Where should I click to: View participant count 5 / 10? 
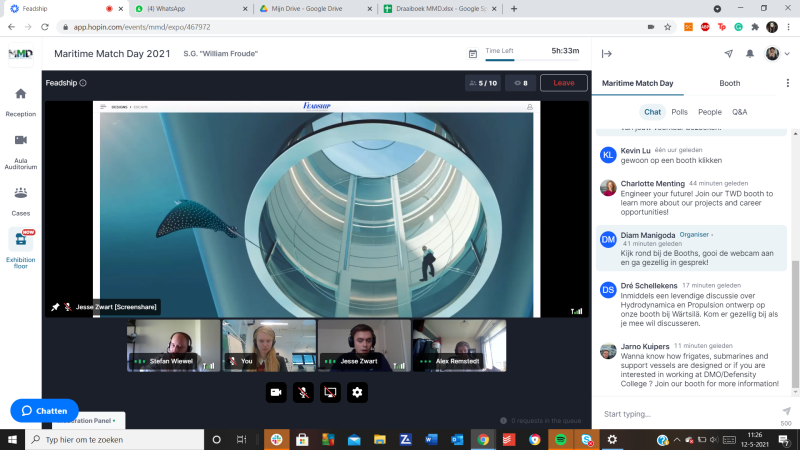tap(483, 83)
